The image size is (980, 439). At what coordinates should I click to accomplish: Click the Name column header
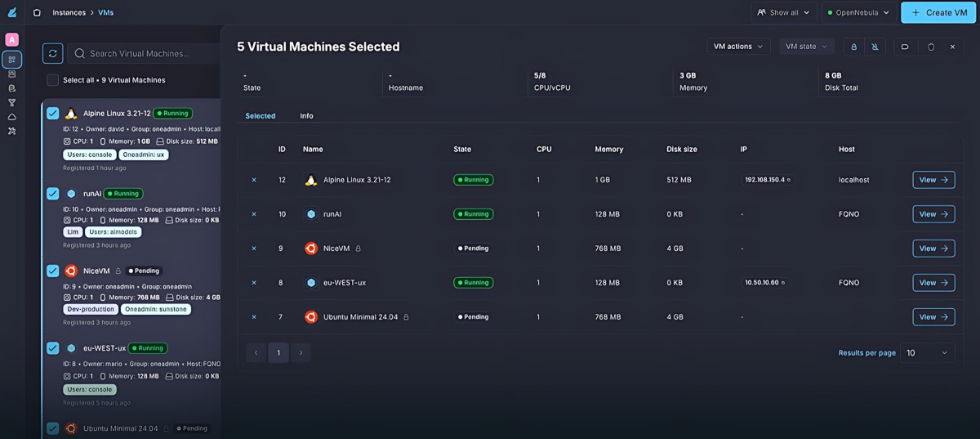[313, 150]
